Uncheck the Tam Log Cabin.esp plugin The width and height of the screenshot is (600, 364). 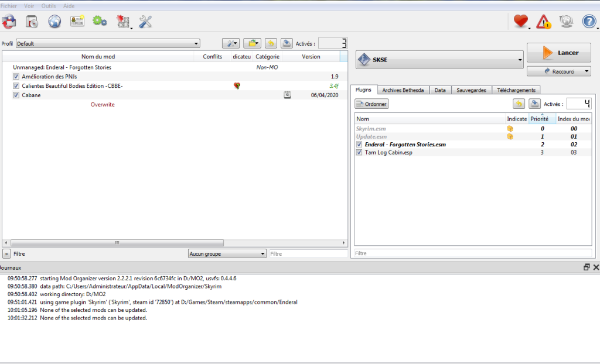(359, 152)
